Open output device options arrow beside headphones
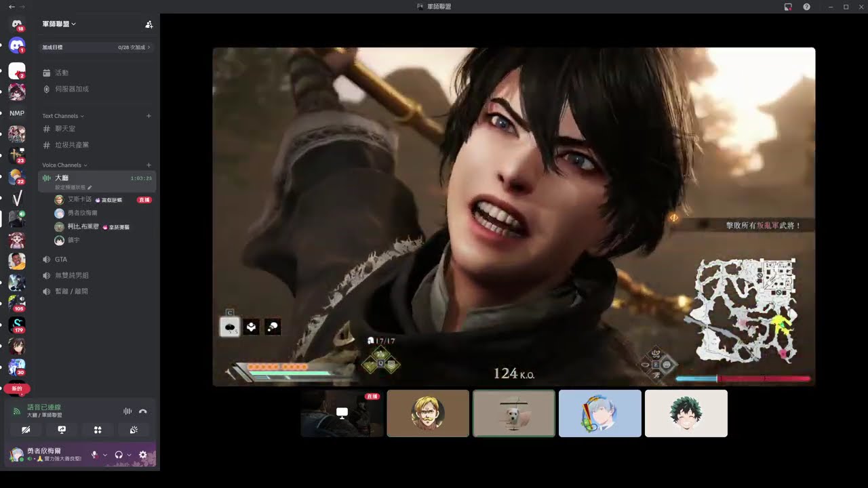 (x=129, y=455)
